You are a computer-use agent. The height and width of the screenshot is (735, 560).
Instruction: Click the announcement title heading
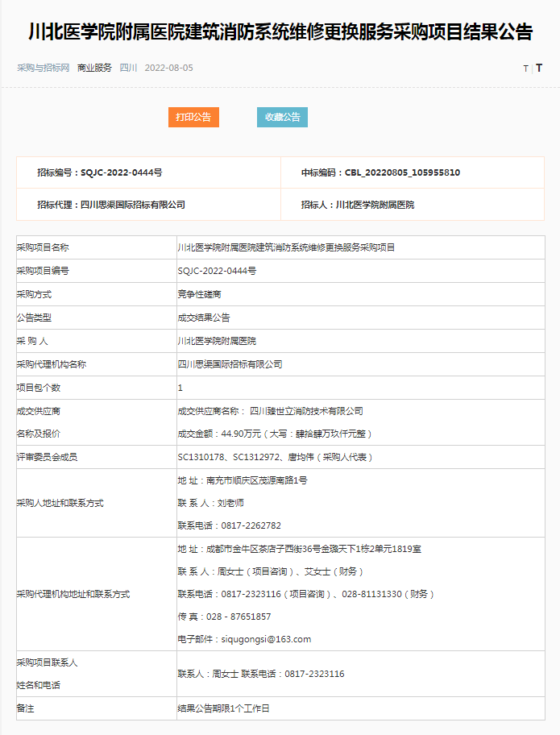click(280, 32)
